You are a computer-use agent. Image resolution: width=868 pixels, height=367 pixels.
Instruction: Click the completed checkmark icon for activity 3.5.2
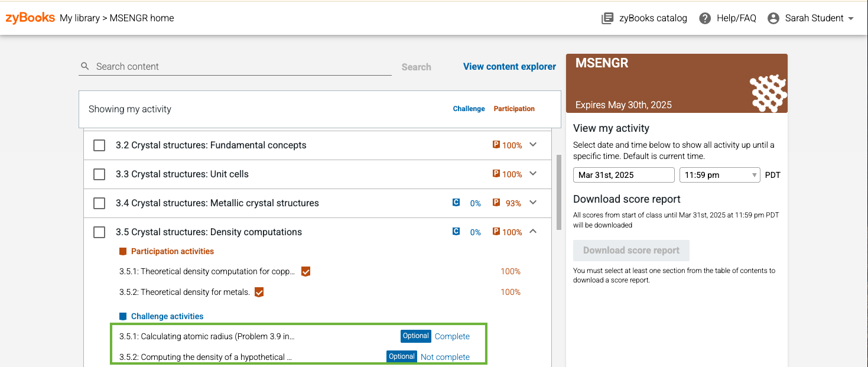click(x=259, y=292)
